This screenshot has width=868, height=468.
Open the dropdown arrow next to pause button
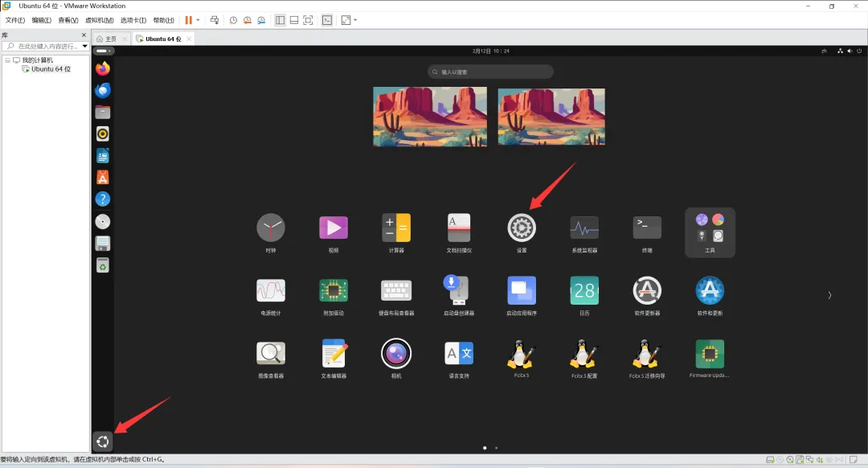(198, 20)
